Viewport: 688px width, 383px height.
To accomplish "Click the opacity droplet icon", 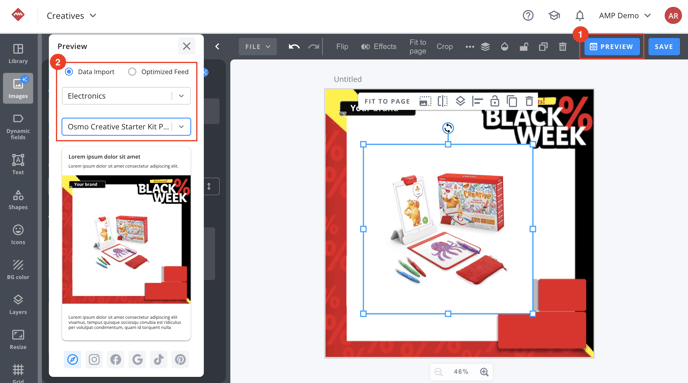I will (x=505, y=47).
